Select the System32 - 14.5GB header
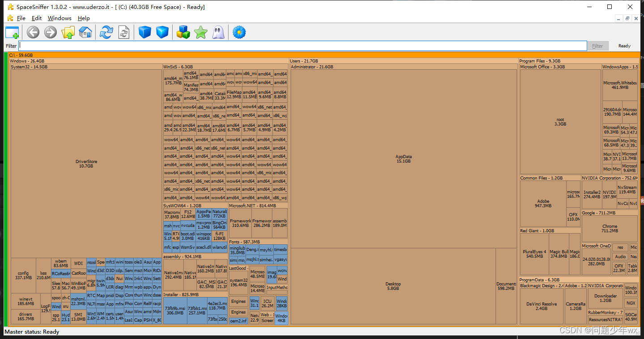The width and height of the screenshot is (644, 339). (86, 67)
